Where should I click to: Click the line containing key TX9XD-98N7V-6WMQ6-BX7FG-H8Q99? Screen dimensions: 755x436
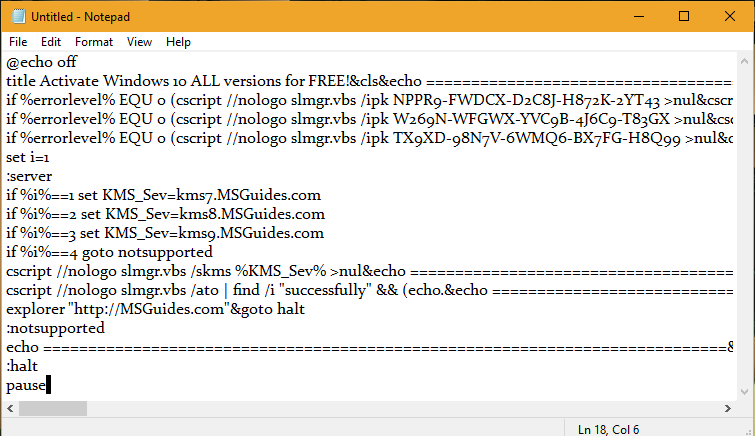tap(369, 138)
